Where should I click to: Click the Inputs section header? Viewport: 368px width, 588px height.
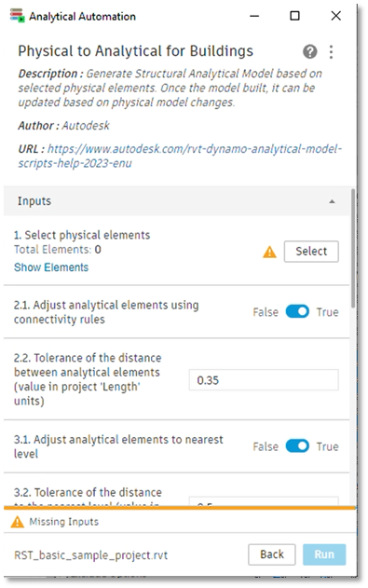pos(177,201)
